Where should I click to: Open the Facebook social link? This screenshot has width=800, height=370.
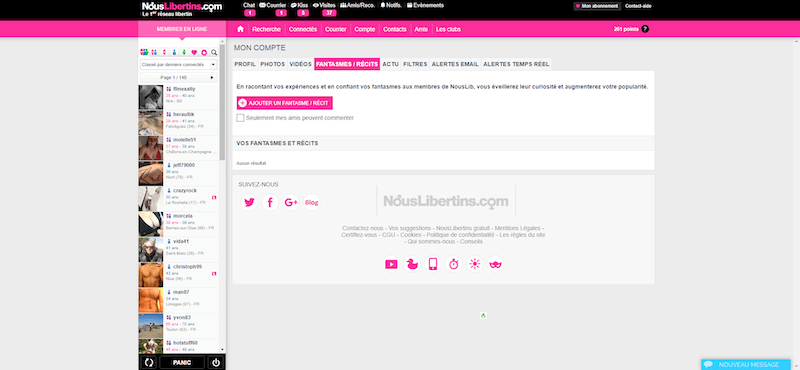270,203
